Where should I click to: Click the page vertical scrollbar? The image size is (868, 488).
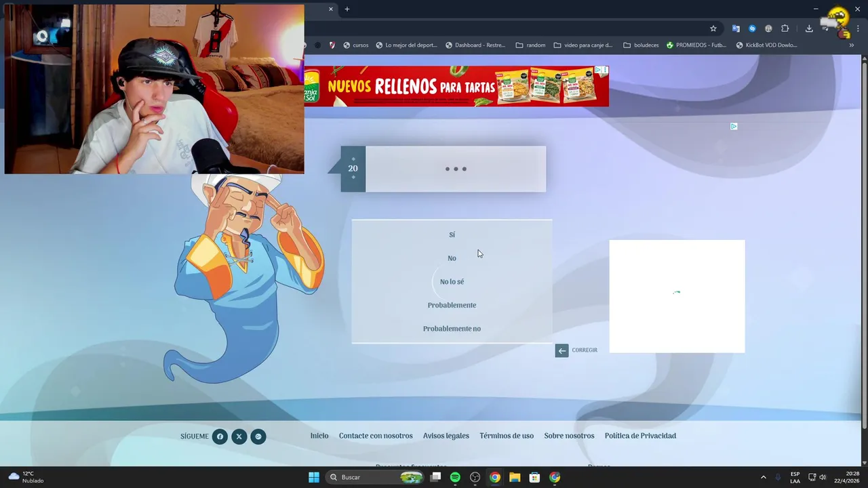tap(864, 244)
